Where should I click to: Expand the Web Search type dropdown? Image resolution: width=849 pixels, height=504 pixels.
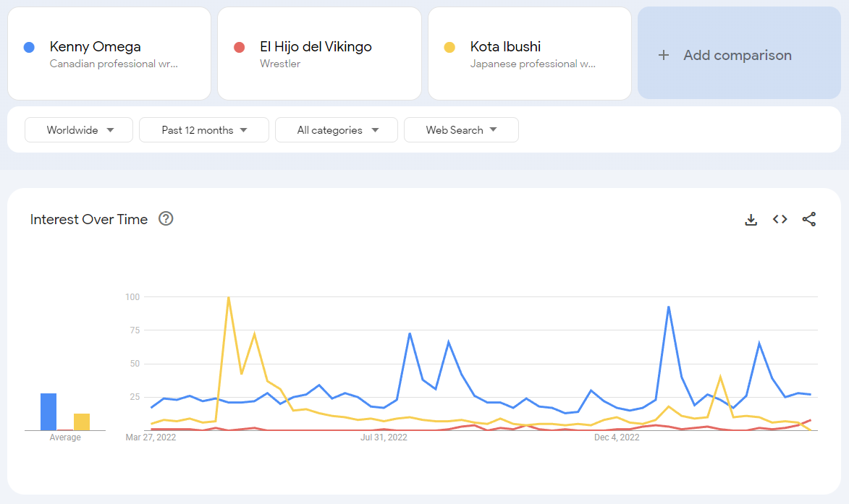click(x=461, y=130)
